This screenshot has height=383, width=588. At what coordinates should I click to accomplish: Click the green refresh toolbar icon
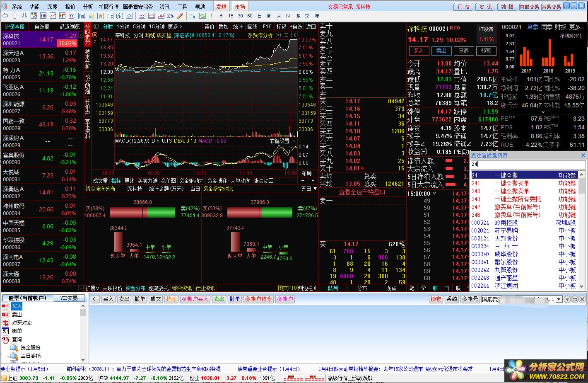click(x=202, y=16)
